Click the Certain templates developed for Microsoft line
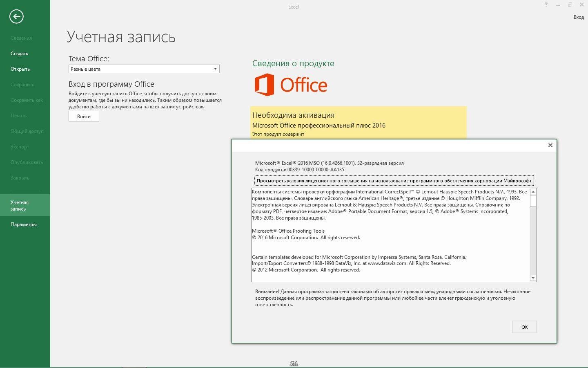 (359, 257)
